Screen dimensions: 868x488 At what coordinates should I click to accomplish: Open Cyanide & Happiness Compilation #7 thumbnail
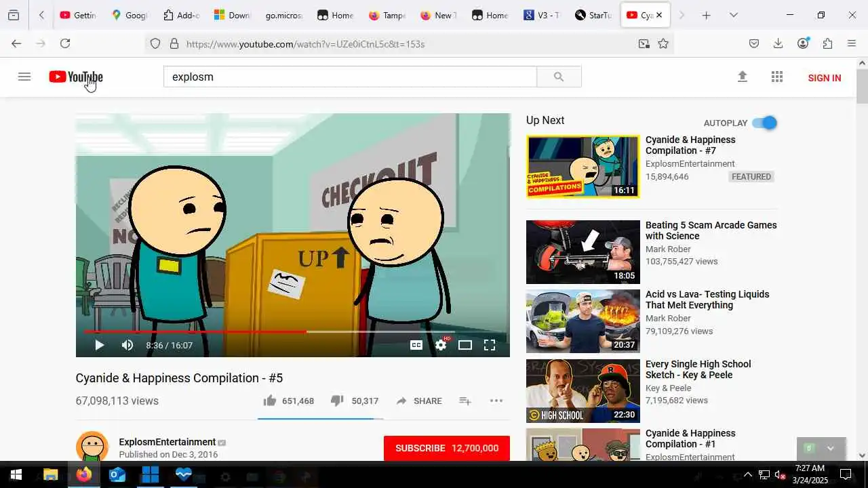pos(583,167)
